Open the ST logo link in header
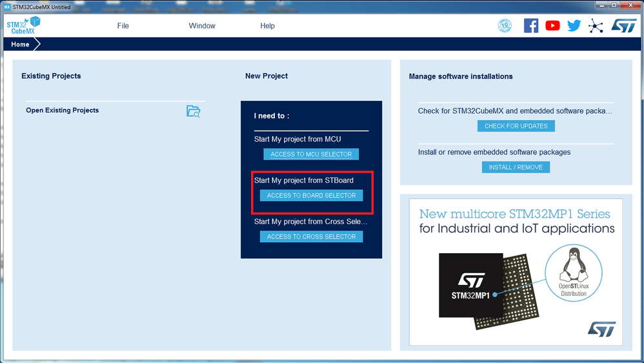 tap(623, 25)
